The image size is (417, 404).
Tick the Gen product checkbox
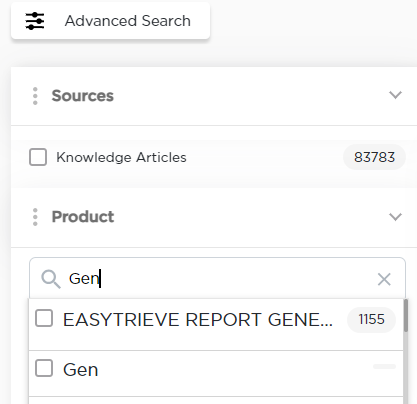click(x=44, y=368)
